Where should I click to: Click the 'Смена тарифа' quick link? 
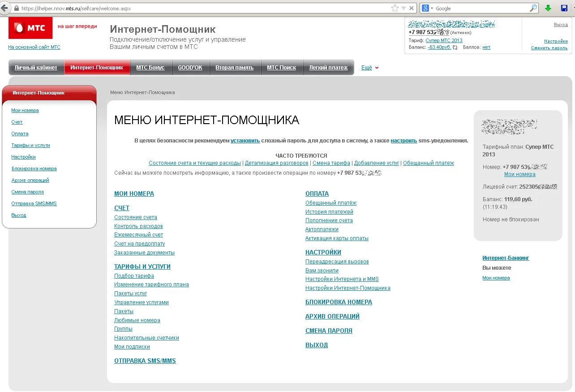point(331,163)
